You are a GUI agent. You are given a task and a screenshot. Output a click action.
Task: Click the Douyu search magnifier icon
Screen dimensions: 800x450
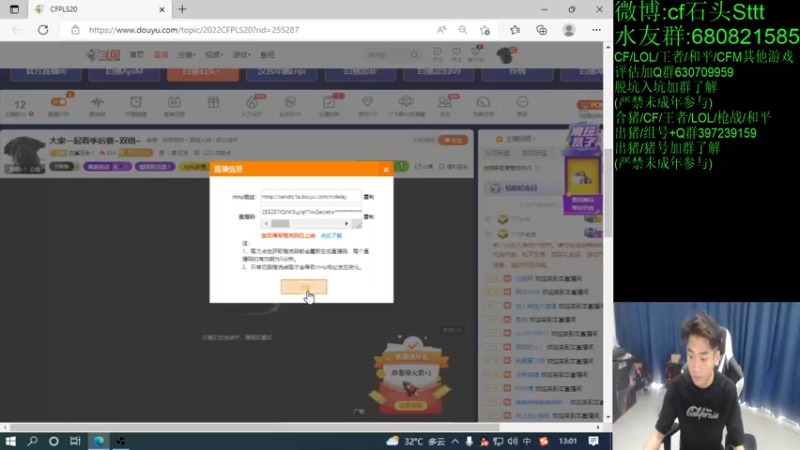tap(414, 55)
